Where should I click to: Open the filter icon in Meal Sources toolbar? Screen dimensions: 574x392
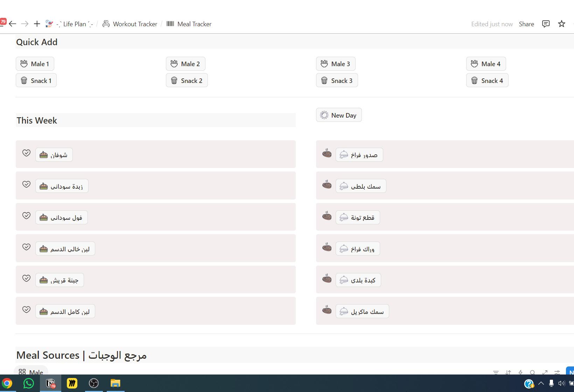[496, 372]
